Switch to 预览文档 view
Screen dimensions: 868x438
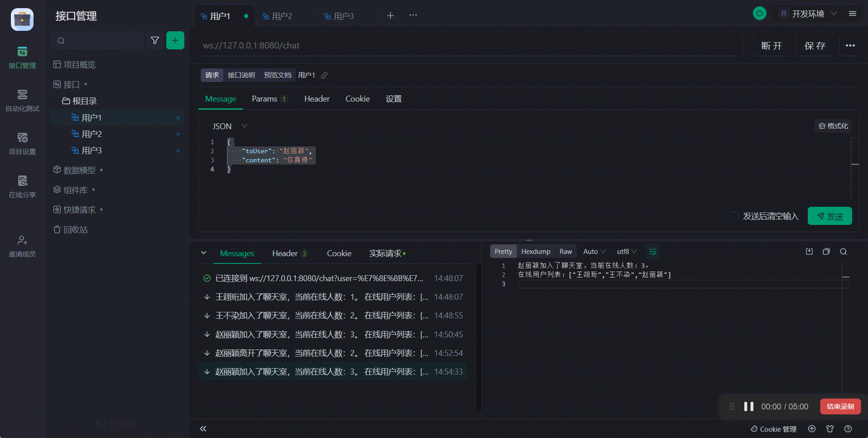[278, 75]
